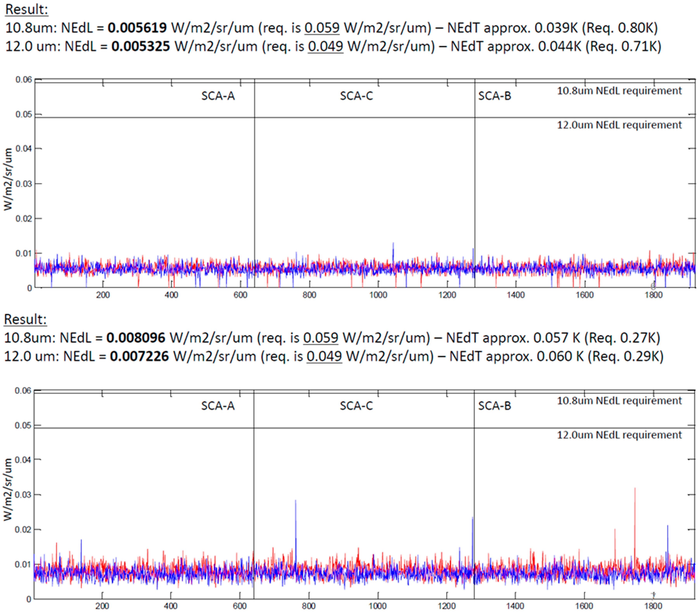Click the bold 0.008096 NEdL value
The width and height of the screenshot is (700, 613).
(136, 338)
